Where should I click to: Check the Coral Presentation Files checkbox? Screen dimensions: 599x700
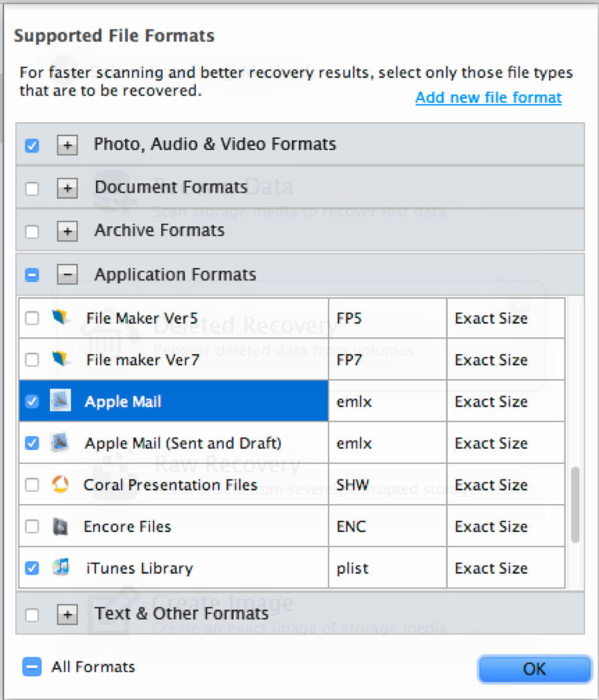pos(32,485)
